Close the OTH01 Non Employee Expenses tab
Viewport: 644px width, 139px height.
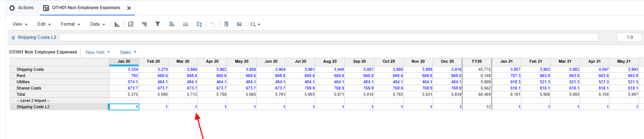click(129, 8)
